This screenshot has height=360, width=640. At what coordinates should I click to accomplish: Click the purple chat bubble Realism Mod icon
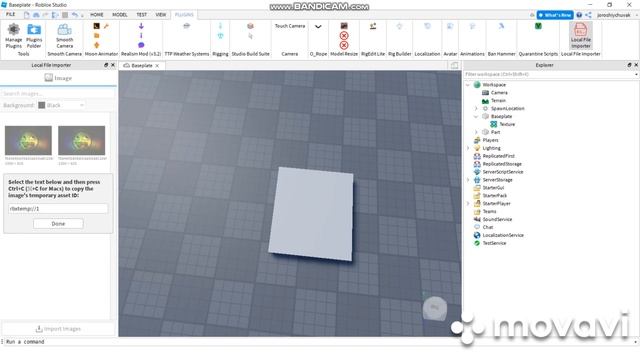pos(141,45)
